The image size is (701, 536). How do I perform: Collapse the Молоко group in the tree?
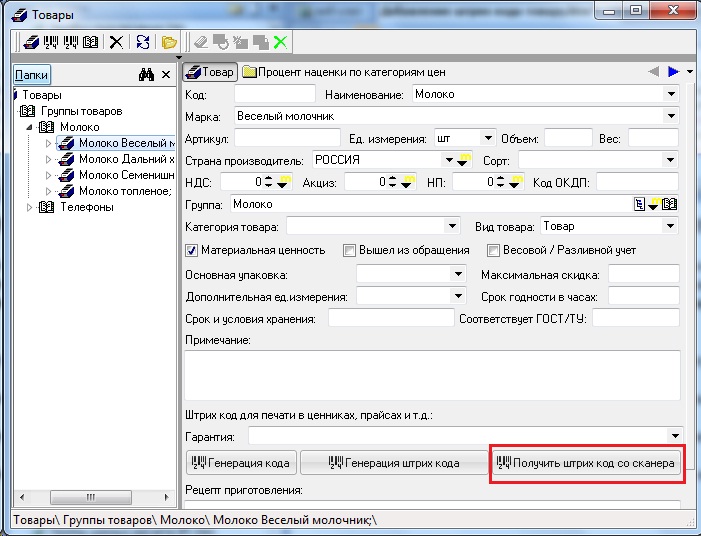pos(30,127)
